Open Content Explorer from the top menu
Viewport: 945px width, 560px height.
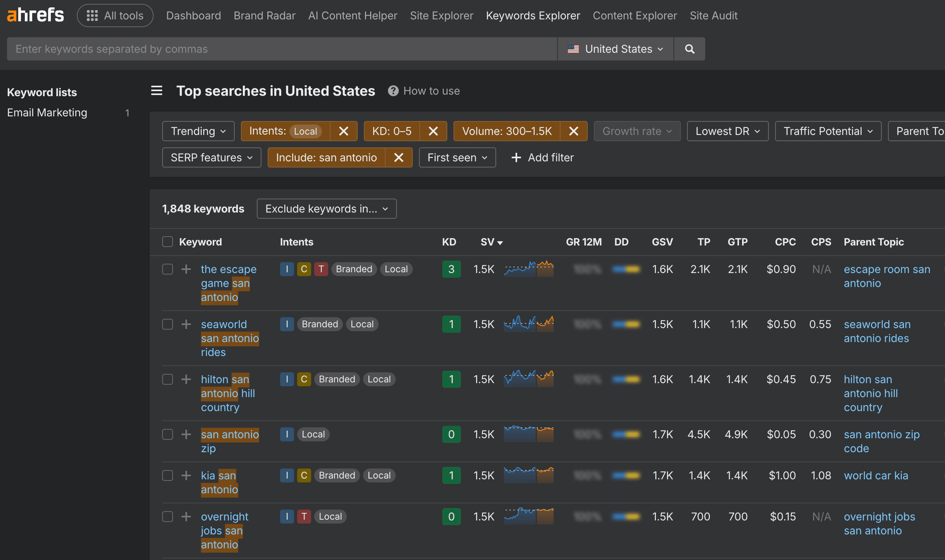click(x=635, y=16)
